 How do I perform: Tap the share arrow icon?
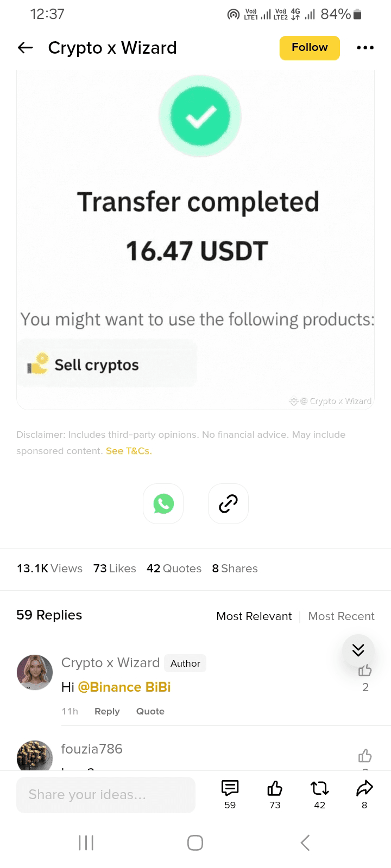[x=364, y=788]
